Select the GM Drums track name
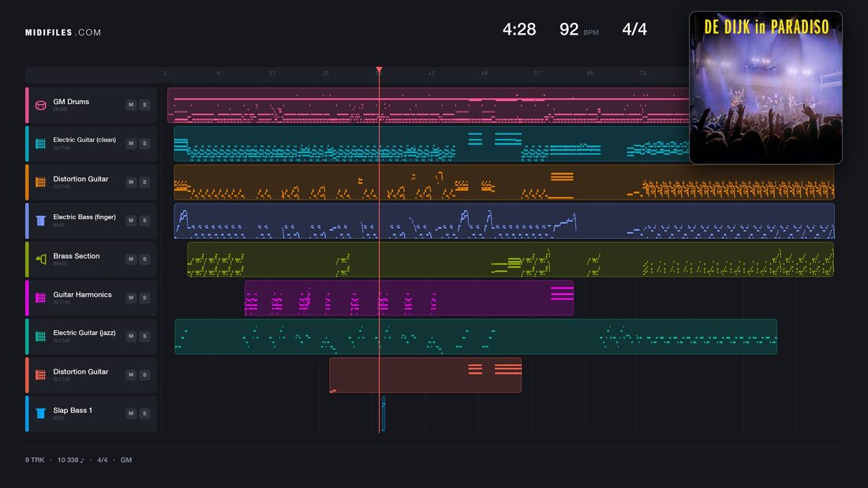Viewport: 868px width, 488px height. pyautogui.click(x=71, y=102)
